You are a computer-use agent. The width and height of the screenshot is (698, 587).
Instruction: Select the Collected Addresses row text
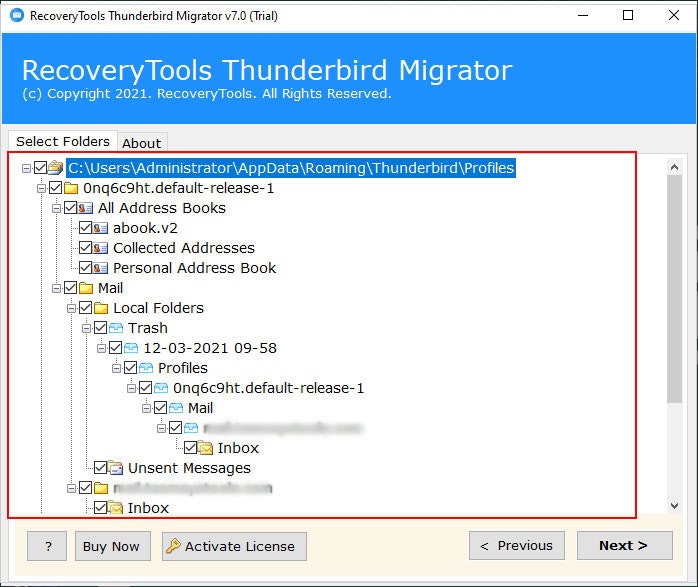point(184,248)
